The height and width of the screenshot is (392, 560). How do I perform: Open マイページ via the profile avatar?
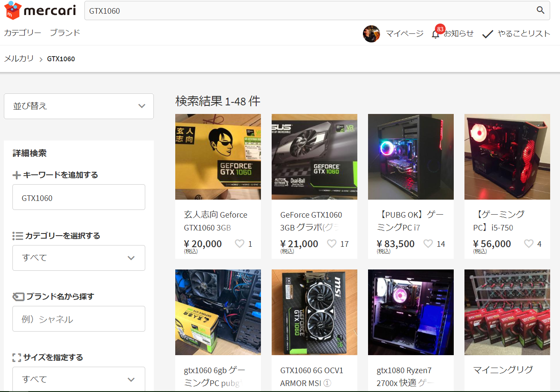tap(371, 33)
